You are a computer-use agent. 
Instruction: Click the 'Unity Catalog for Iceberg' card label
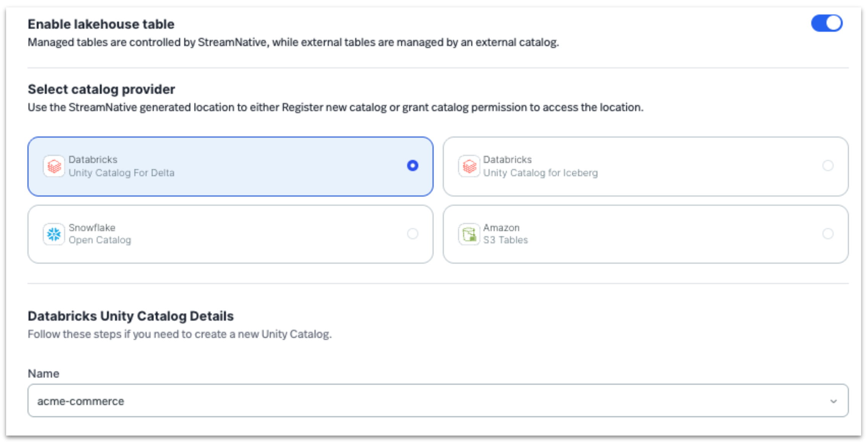click(x=540, y=173)
